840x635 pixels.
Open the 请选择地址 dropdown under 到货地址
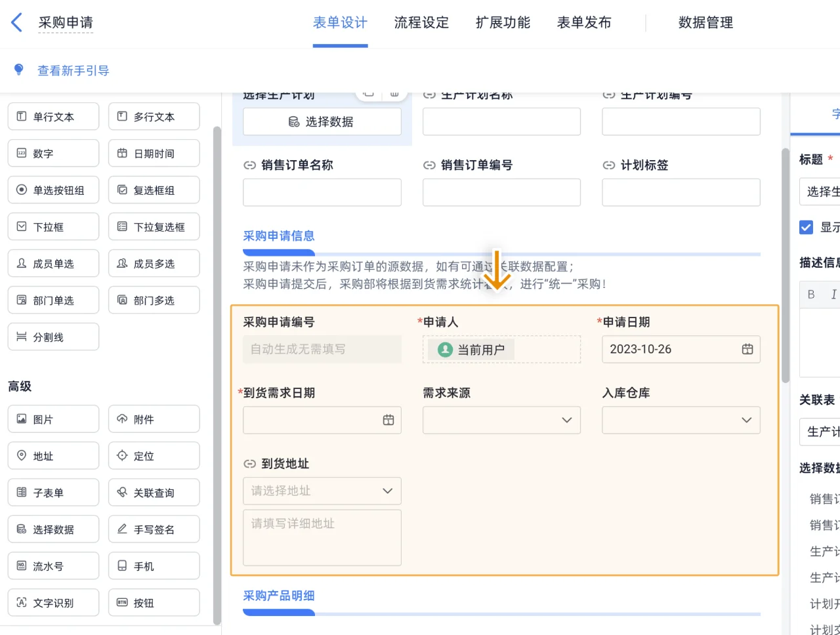point(322,491)
